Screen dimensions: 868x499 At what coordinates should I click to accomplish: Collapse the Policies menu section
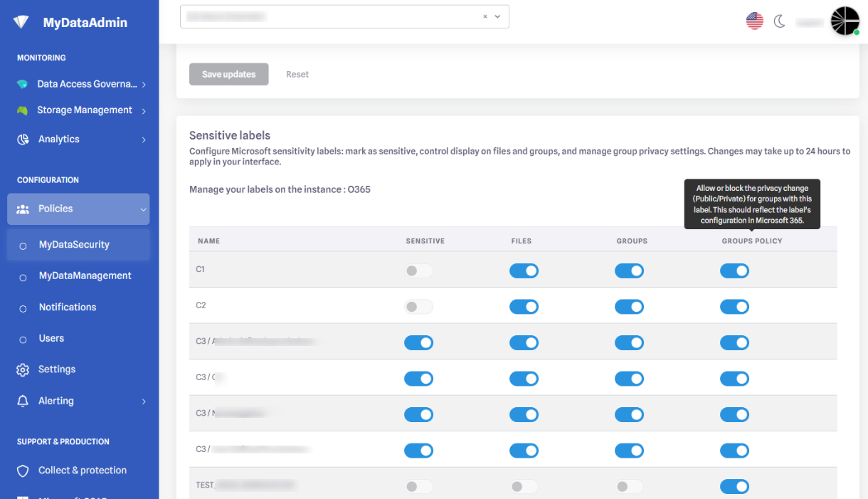point(143,209)
